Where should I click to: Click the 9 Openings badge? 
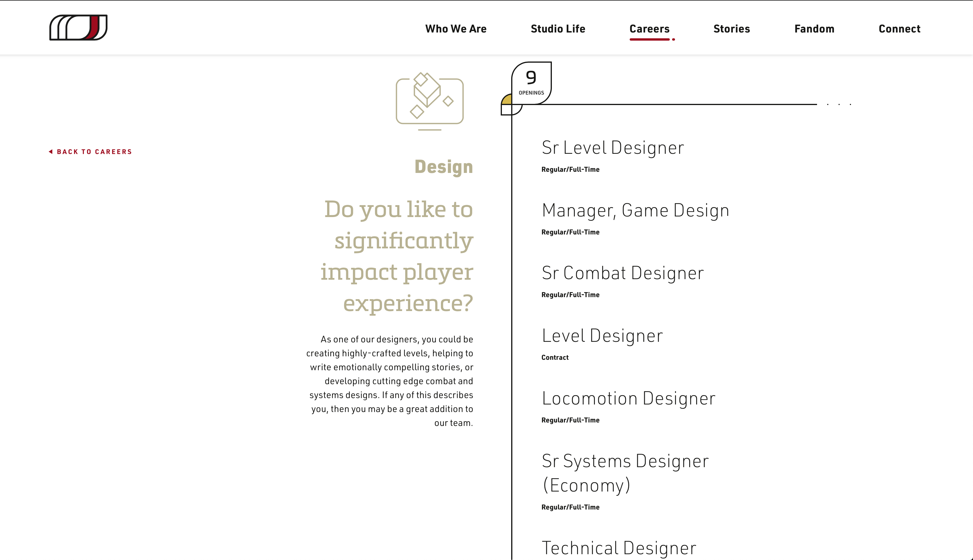click(531, 83)
